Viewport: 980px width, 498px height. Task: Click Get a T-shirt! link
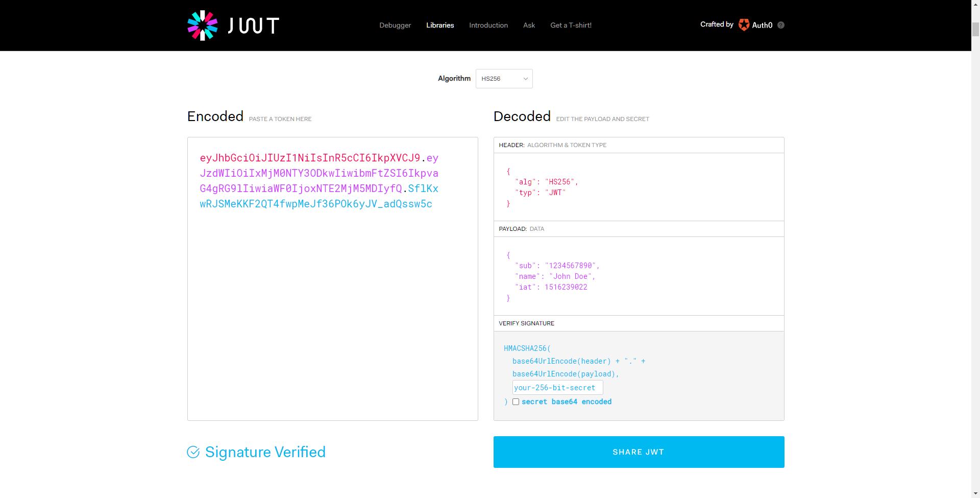571,25
